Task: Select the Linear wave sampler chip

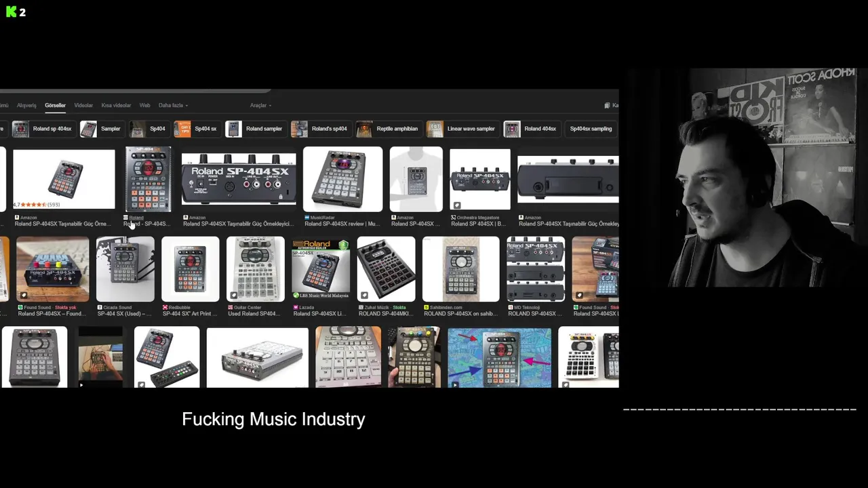Action: (462, 129)
